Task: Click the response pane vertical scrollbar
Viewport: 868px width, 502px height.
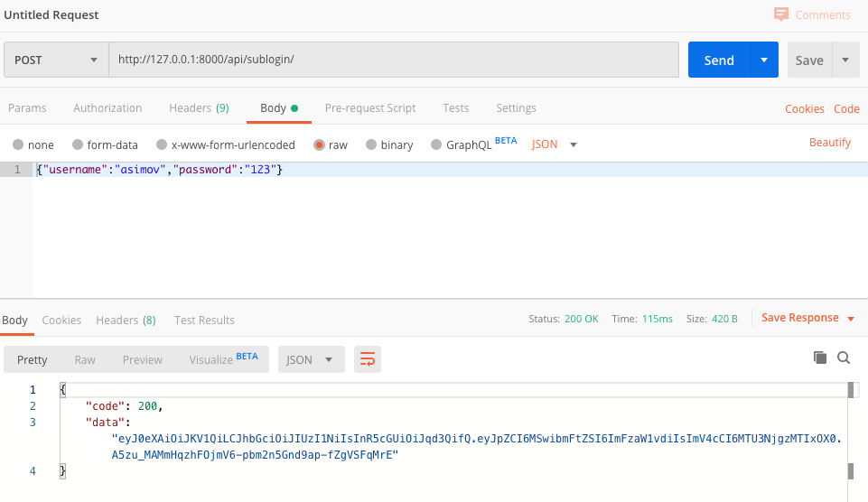Action: click(851, 442)
